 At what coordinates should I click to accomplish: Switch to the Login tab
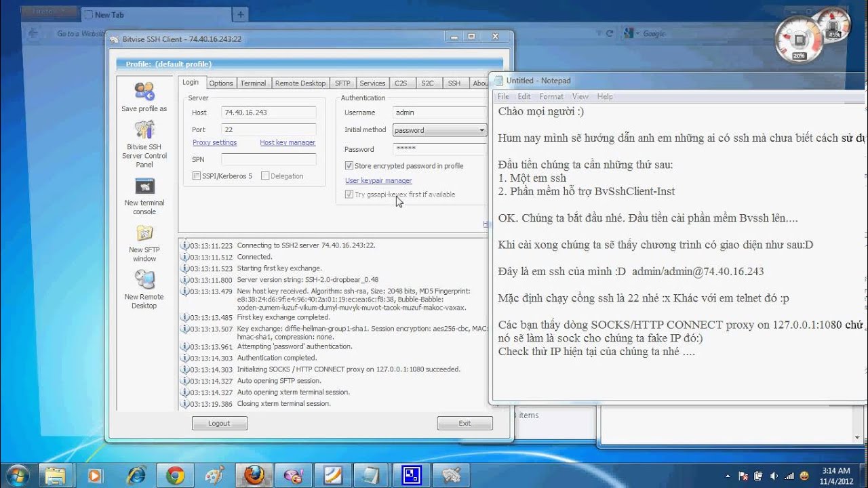coord(191,82)
